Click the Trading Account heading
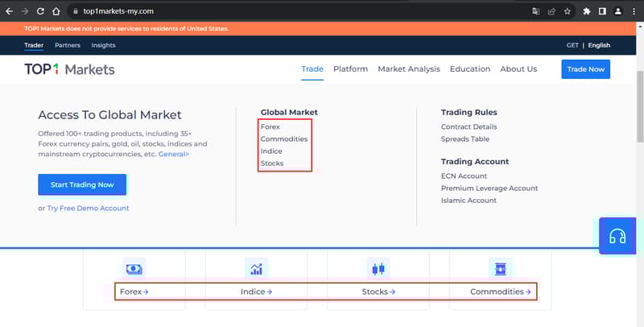Image resolution: width=644 pixels, height=327 pixels. (475, 161)
